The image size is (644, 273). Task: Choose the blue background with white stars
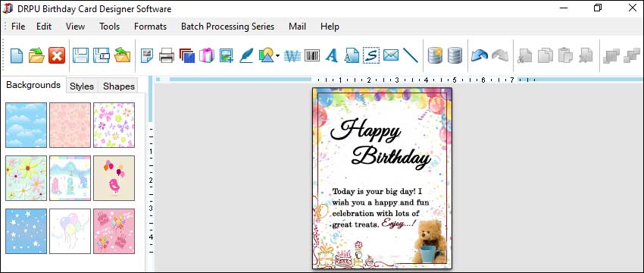pyautogui.click(x=26, y=231)
